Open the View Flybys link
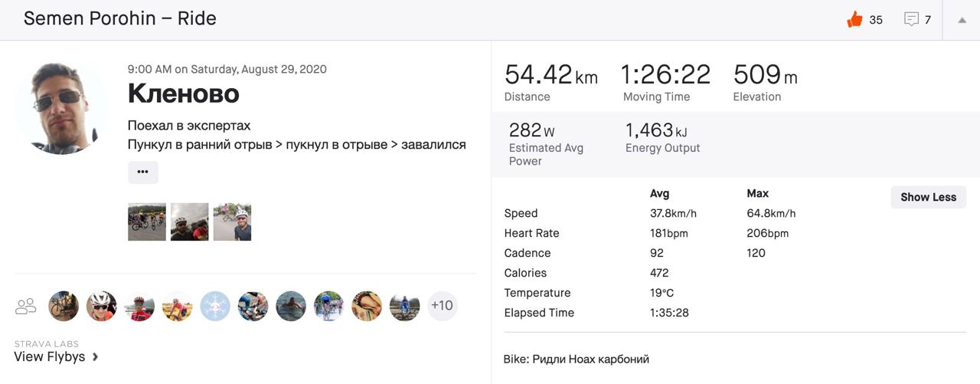Image resolution: width=980 pixels, height=384 pixels. (50, 356)
